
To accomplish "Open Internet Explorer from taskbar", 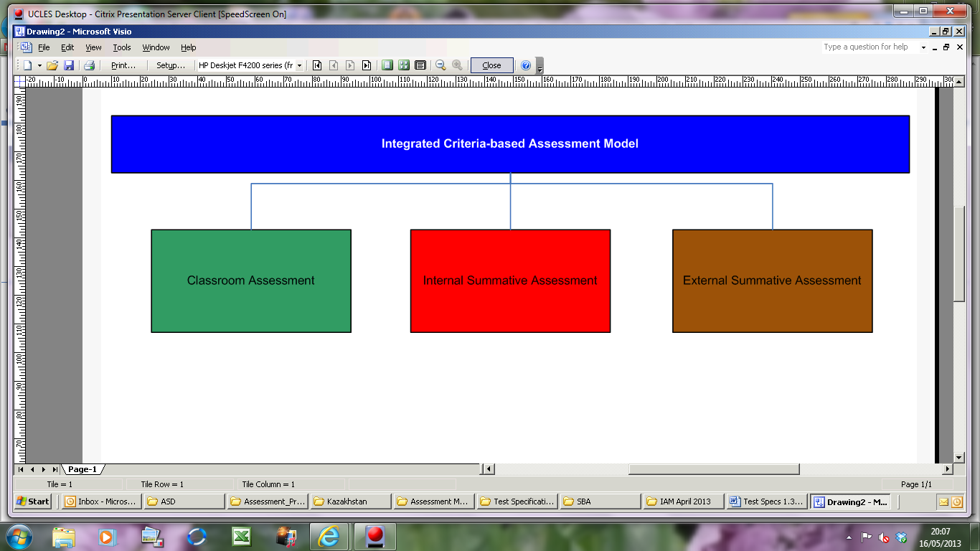I will pos(329,537).
